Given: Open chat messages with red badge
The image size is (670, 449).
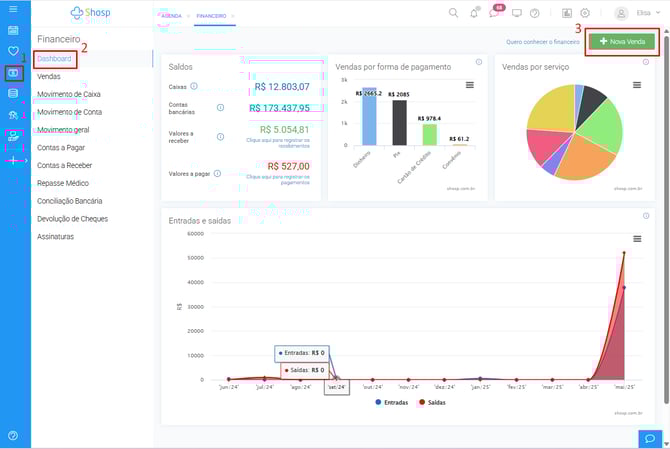Looking at the screenshot, I should [494, 13].
